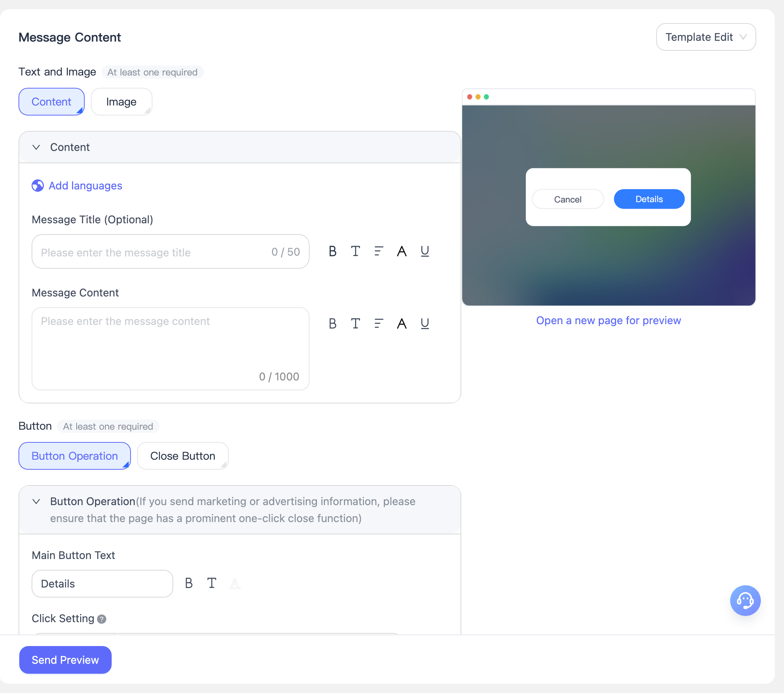
Task: Toggle bold for the message title
Action: click(333, 251)
